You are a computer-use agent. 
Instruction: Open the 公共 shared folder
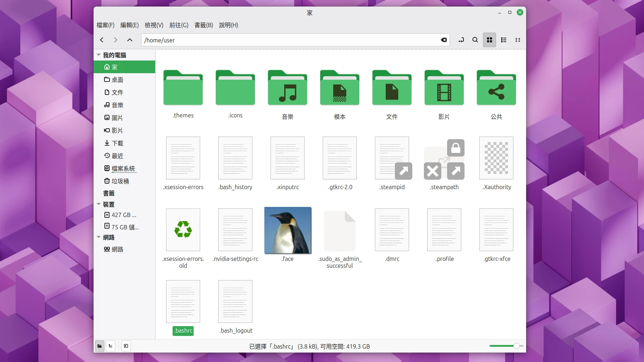(496, 88)
